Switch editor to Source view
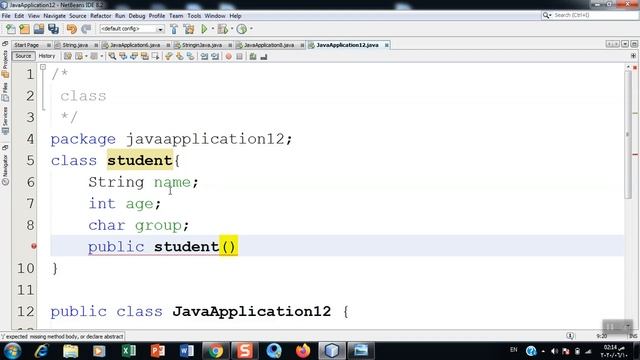This screenshot has height=360, width=640. pos(23,56)
